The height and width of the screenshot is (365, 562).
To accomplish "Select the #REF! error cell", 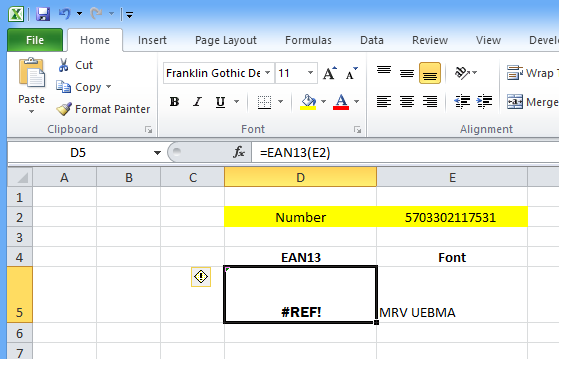I will click(x=300, y=295).
